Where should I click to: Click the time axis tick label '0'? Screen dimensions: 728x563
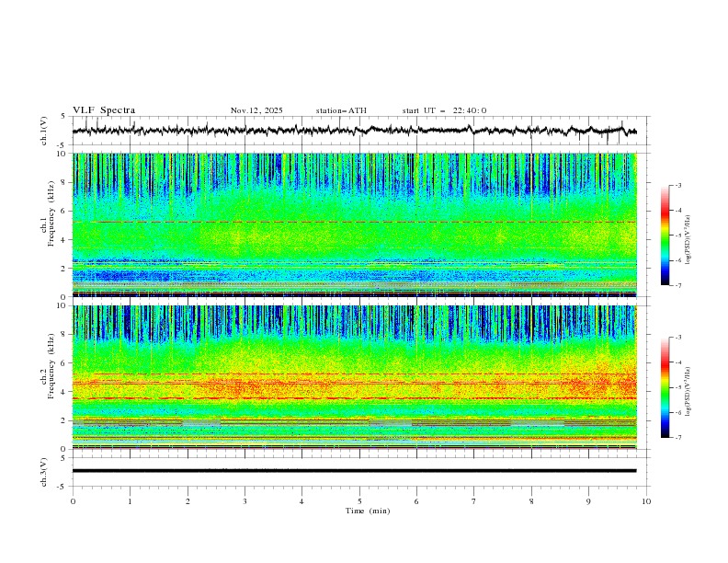(73, 501)
